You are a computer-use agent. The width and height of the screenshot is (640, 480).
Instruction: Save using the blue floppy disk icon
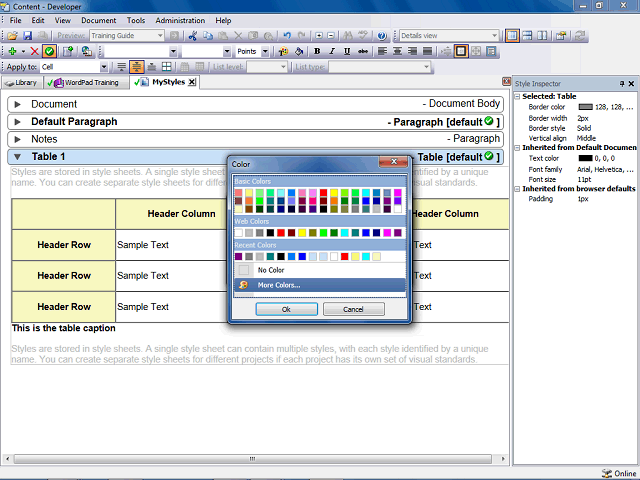pos(27,36)
